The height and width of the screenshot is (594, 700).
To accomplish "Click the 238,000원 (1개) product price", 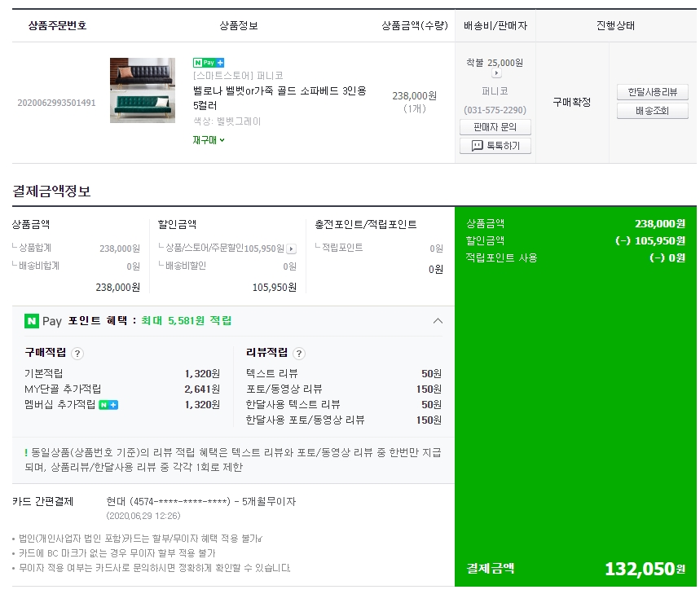I will [x=414, y=102].
